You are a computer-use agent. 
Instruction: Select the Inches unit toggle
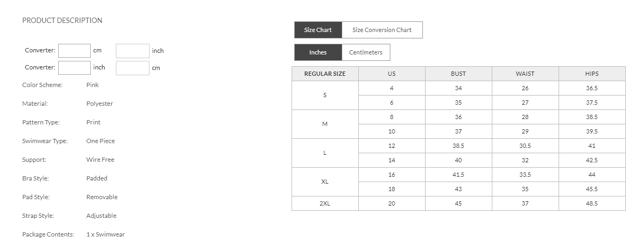[x=318, y=52]
